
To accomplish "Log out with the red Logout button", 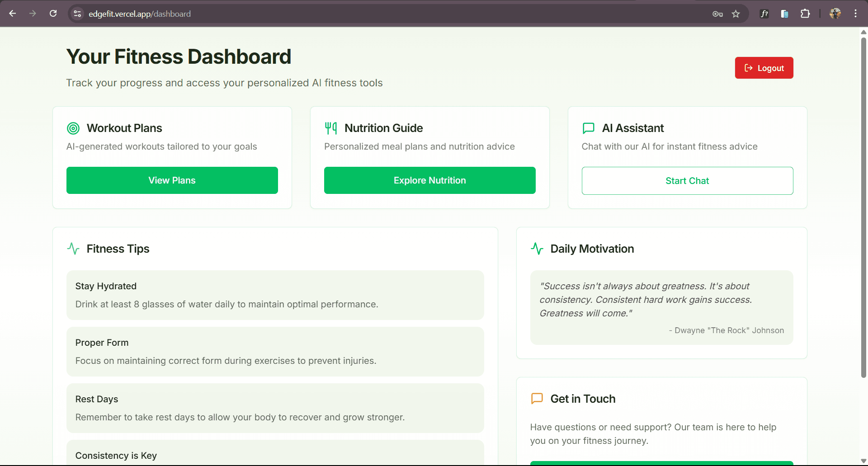I will pyautogui.click(x=764, y=68).
